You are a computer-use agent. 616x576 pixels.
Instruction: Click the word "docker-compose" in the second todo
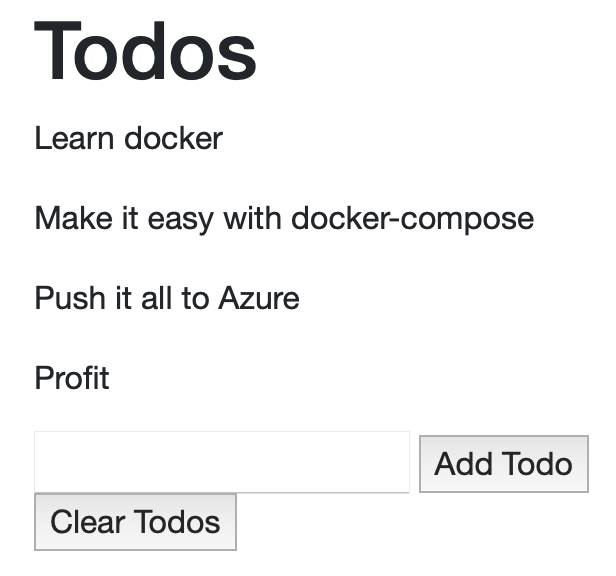[x=412, y=218]
